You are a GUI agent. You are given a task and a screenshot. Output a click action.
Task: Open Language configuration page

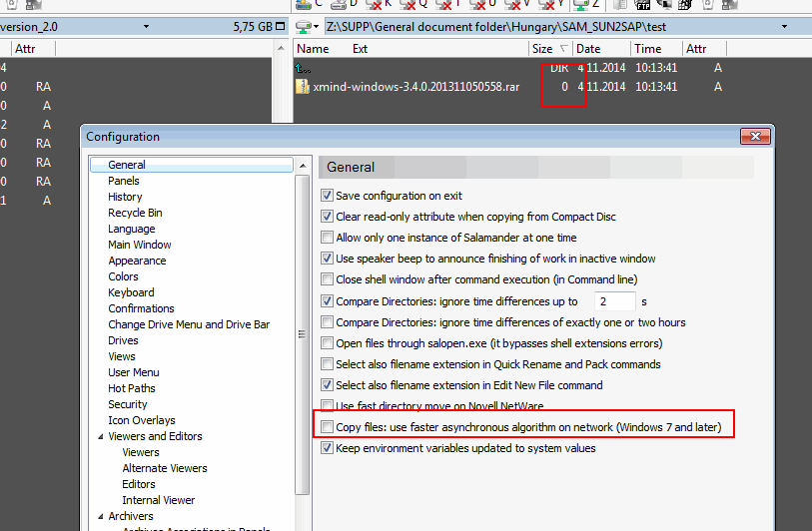point(132,229)
